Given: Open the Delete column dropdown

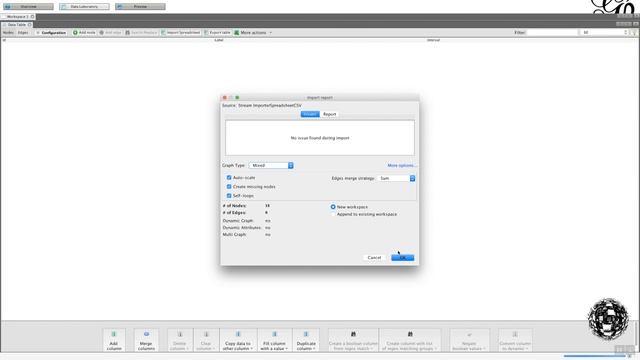Looking at the screenshot, I should coord(180,340).
